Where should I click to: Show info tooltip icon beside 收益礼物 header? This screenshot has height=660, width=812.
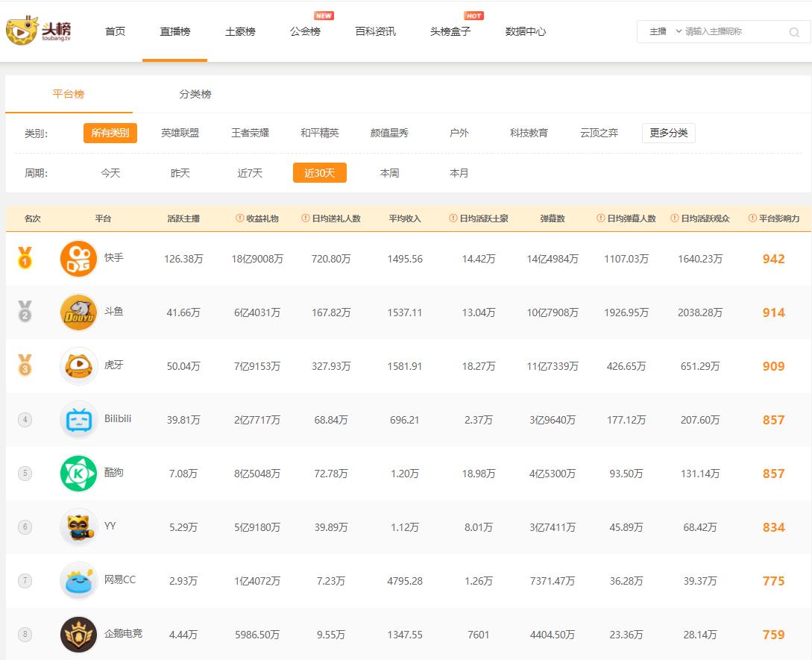coord(240,219)
